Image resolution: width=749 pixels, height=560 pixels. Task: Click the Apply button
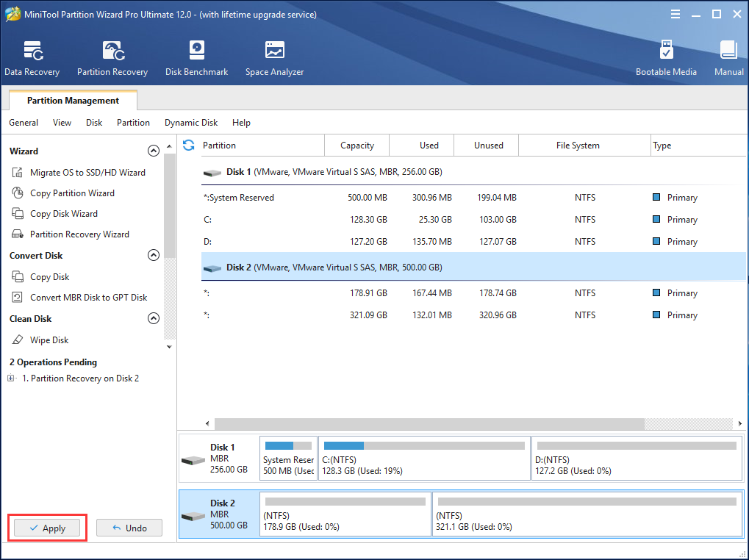[47, 528]
